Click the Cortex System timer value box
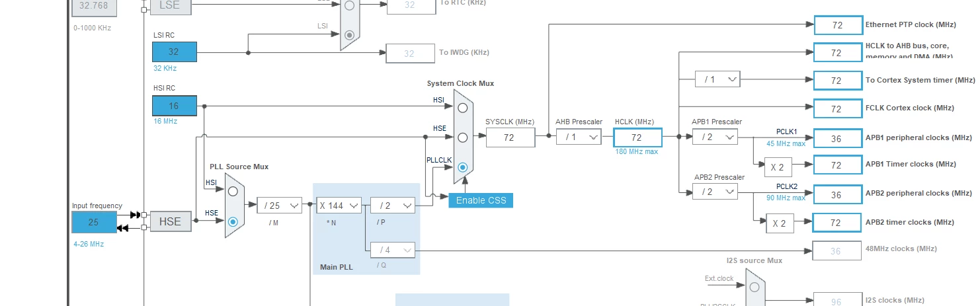Image resolution: width=980 pixels, height=306 pixels. (x=838, y=80)
